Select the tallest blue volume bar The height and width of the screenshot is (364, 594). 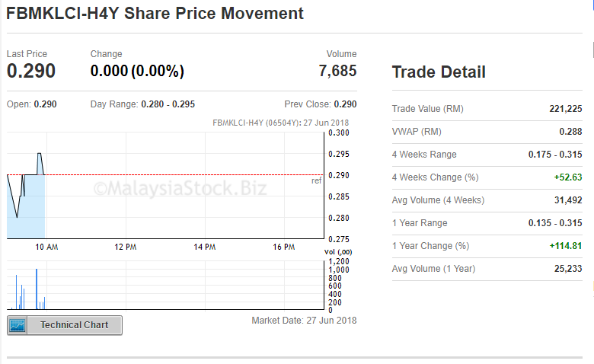pyautogui.click(x=37, y=289)
